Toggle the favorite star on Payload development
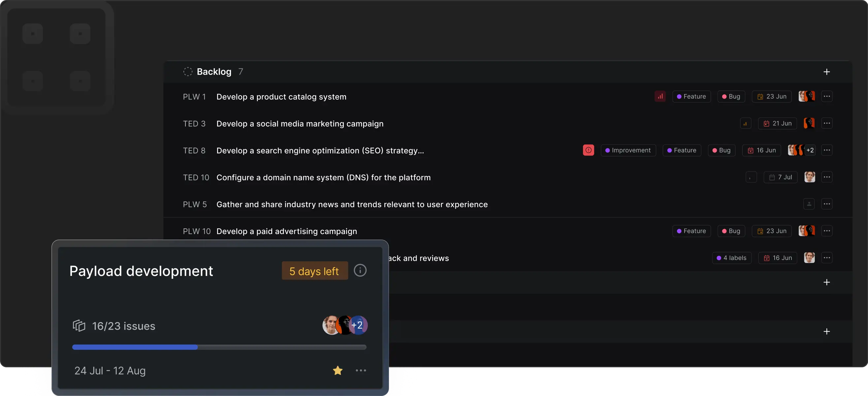 point(337,370)
